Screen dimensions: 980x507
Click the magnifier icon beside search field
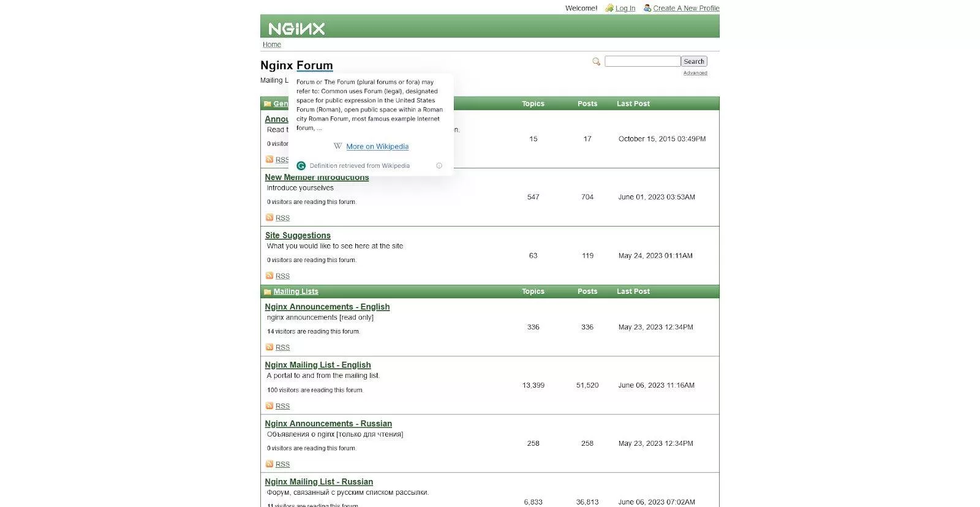596,61
